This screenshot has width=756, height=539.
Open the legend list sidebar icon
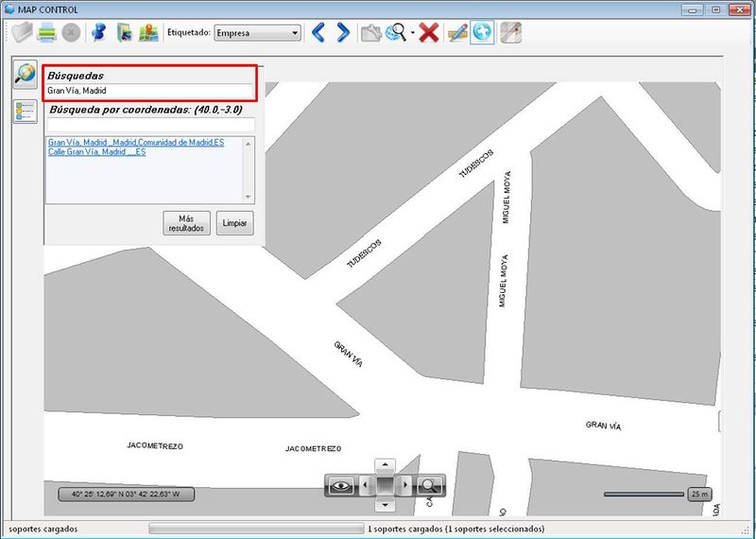(x=25, y=112)
